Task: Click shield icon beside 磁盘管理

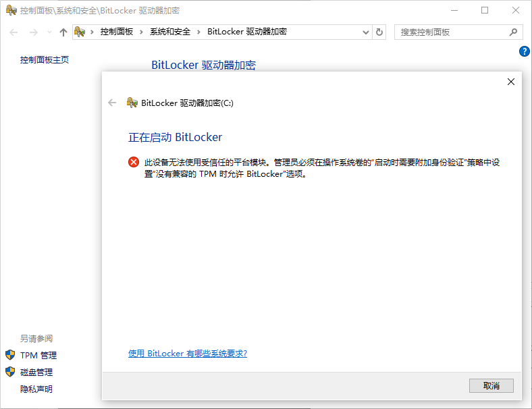Action: pyautogui.click(x=10, y=372)
